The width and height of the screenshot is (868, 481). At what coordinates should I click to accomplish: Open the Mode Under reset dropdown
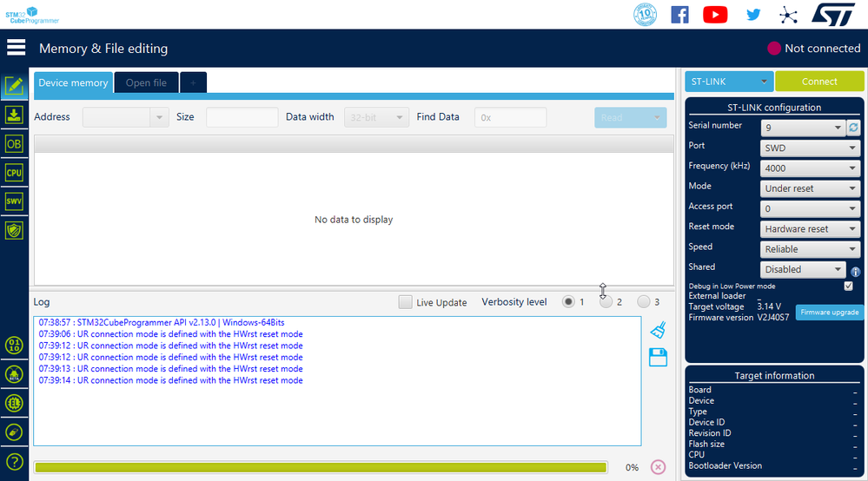click(811, 188)
